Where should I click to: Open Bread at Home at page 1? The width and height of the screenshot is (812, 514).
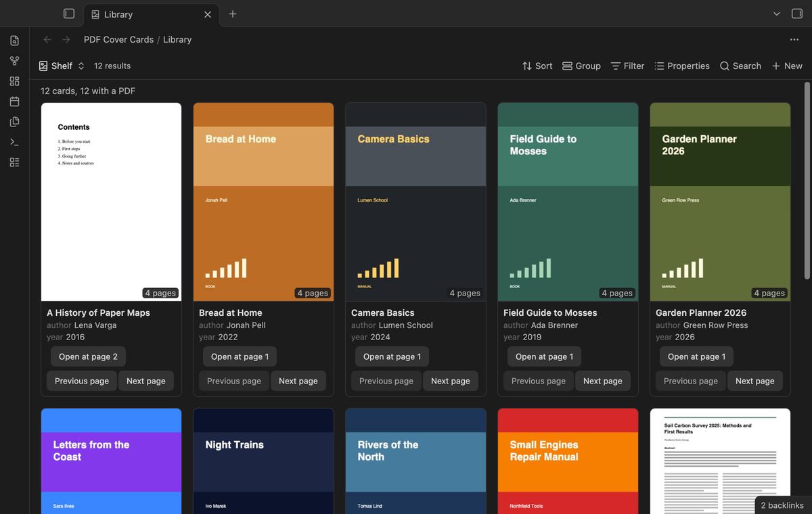click(240, 356)
